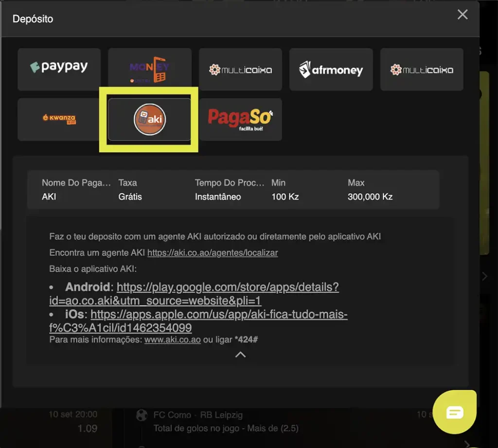This screenshot has height=448, width=498.
Task: Click the 'Depósito' dialog title
Action: pyautogui.click(x=33, y=19)
